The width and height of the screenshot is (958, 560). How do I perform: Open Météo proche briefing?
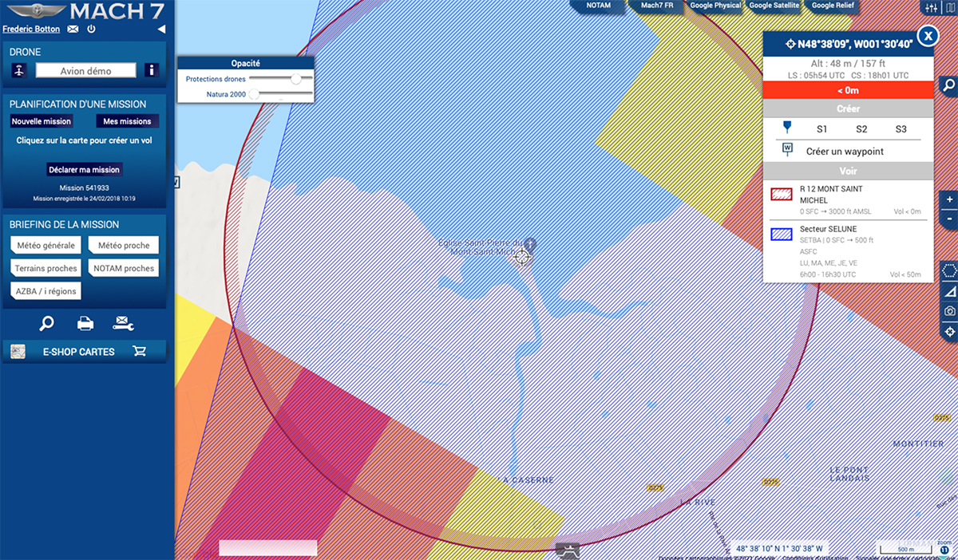coord(124,246)
